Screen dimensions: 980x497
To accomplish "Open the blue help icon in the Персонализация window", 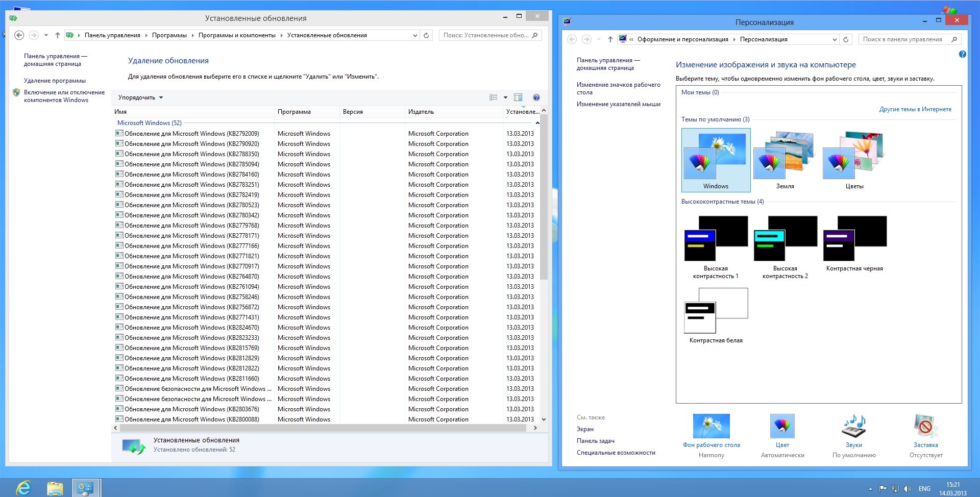I will tap(962, 54).
